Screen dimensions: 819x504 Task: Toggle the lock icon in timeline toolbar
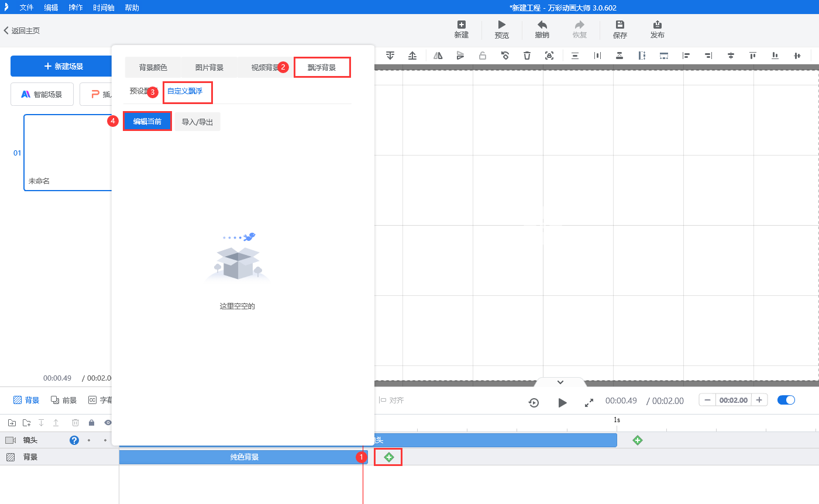click(x=91, y=422)
